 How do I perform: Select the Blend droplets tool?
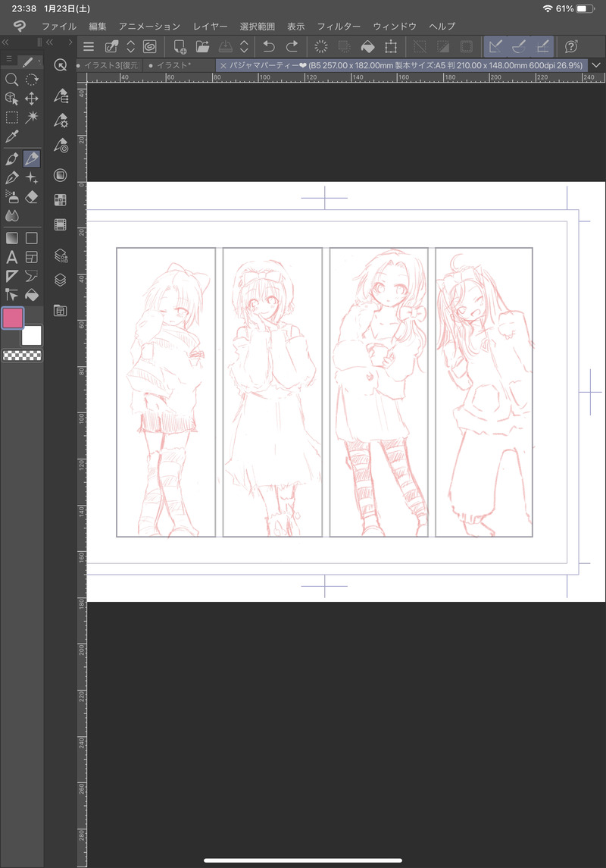tap(11, 216)
